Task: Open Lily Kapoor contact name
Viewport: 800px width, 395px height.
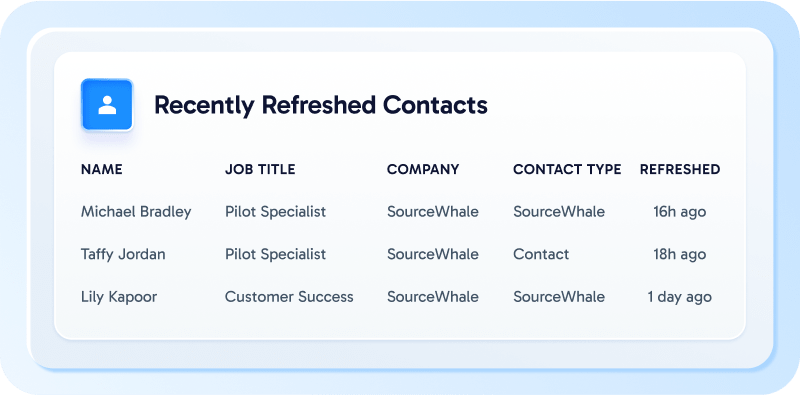Action: point(119,297)
